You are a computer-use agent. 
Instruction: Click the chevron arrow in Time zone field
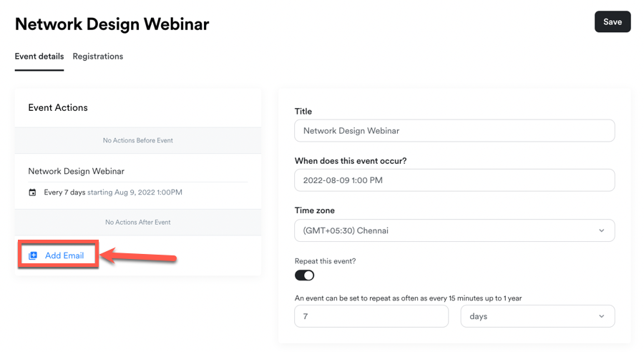[x=601, y=230]
